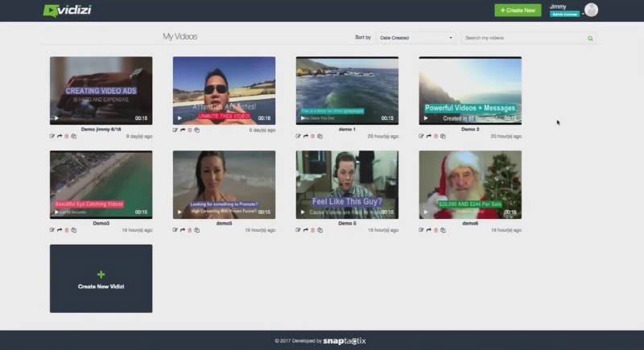Click the Admin License badge
Image resolution: width=644 pixels, height=350 pixels.
pos(565,14)
